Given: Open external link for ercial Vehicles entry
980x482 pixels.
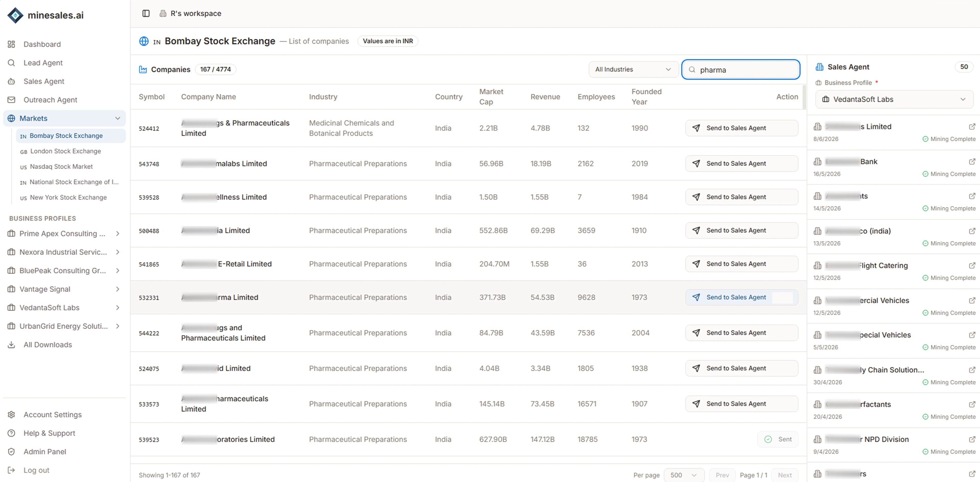Looking at the screenshot, I should [972, 300].
